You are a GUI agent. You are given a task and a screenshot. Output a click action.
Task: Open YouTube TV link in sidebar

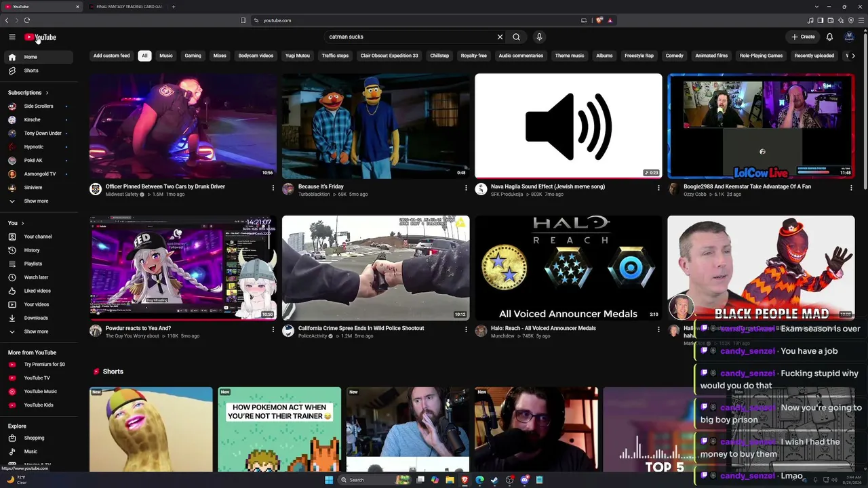tap(38, 378)
